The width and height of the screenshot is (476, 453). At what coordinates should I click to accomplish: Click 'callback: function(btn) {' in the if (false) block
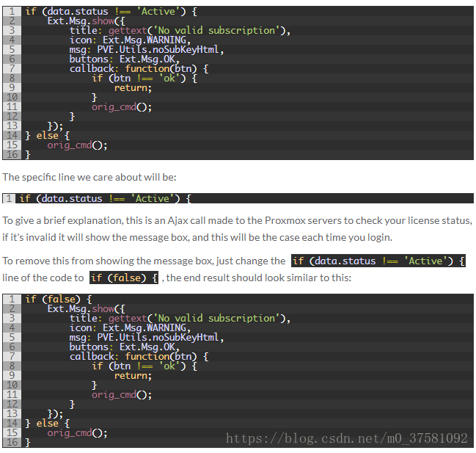coord(139,356)
